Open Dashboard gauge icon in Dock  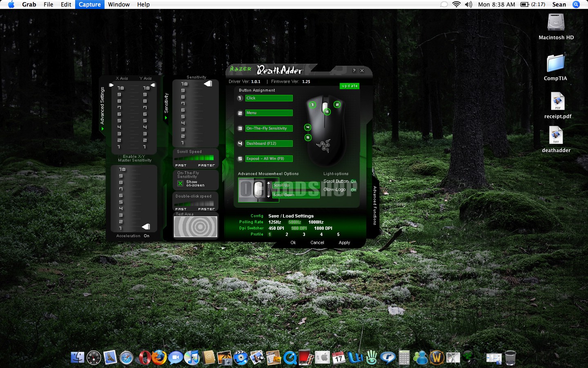click(x=94, y=358)
